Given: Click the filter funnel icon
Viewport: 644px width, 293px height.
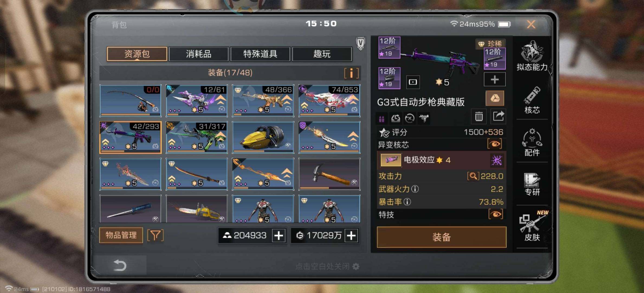Looking at the screenshot, I should (155, 235).
